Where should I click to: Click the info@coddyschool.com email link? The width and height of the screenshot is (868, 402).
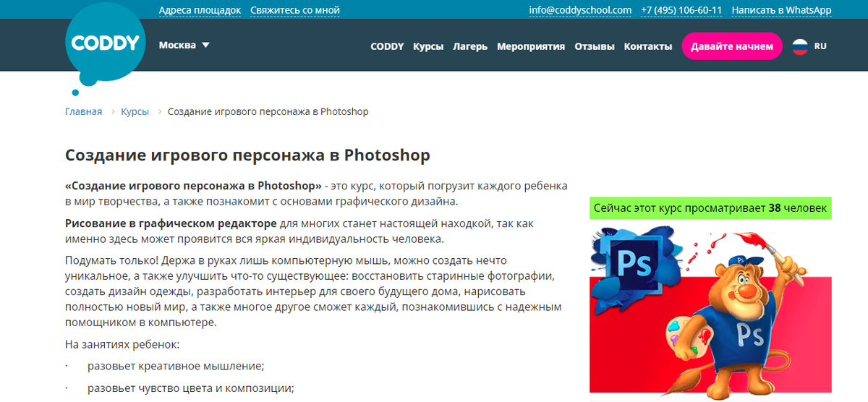[580, 10]
